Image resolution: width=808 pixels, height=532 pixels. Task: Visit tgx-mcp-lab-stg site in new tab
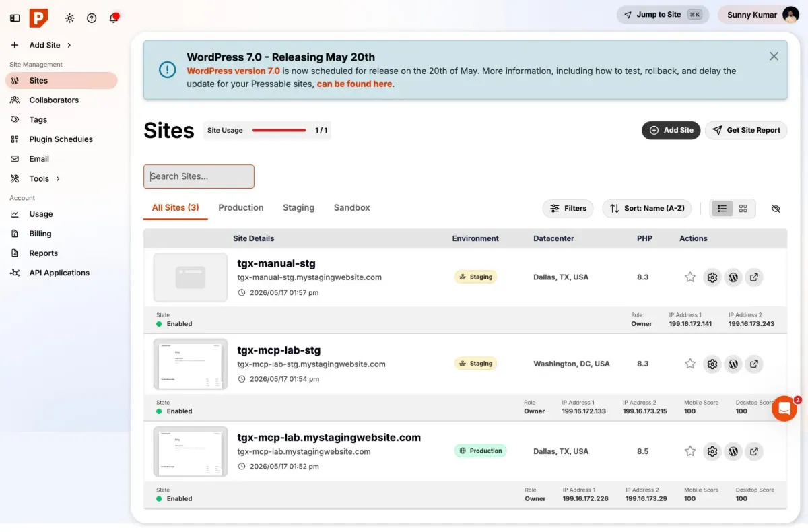[754, 364]
